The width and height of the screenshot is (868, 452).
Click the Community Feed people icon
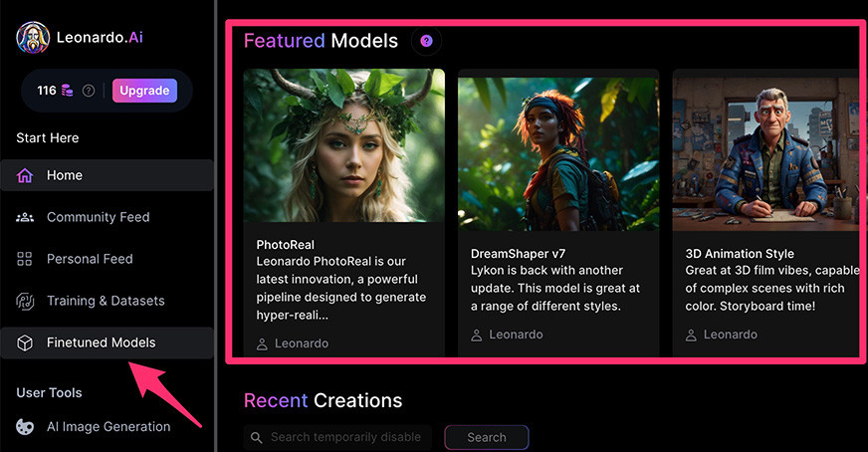pos(25,217)
